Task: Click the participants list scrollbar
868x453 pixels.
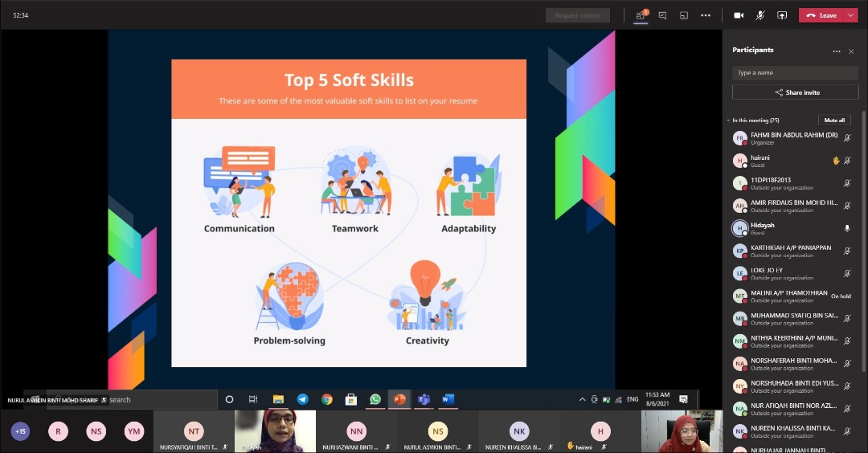Action: pos(863,241)
